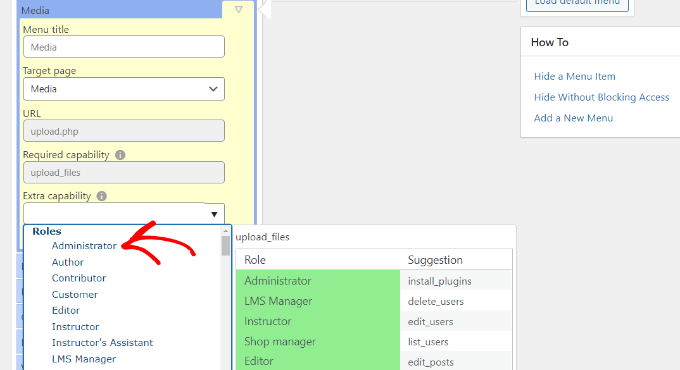Select Author in the Roles list
The height and width of the screenshot is (370, 680).
[x=68, y=262]
